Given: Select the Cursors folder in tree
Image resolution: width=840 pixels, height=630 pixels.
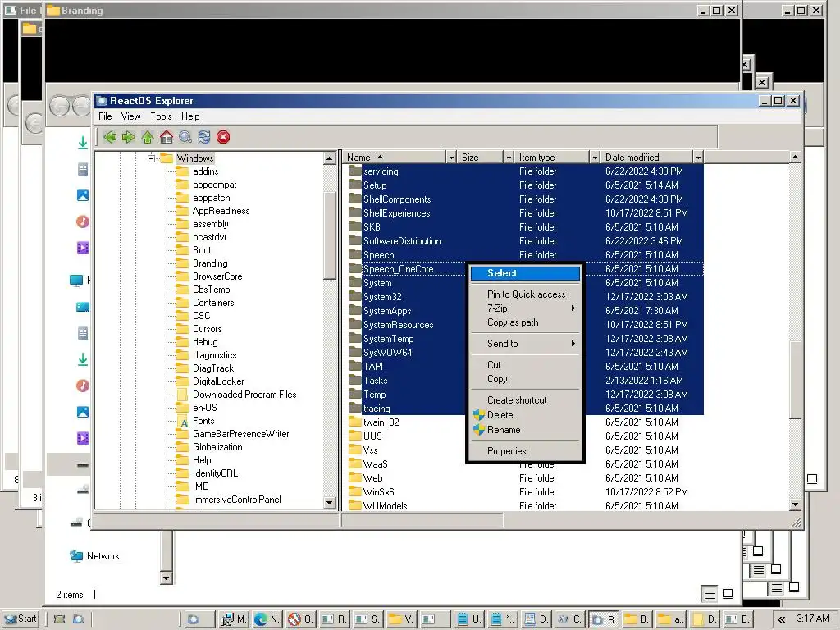Looking at the screenshot, I should (207, 329).
